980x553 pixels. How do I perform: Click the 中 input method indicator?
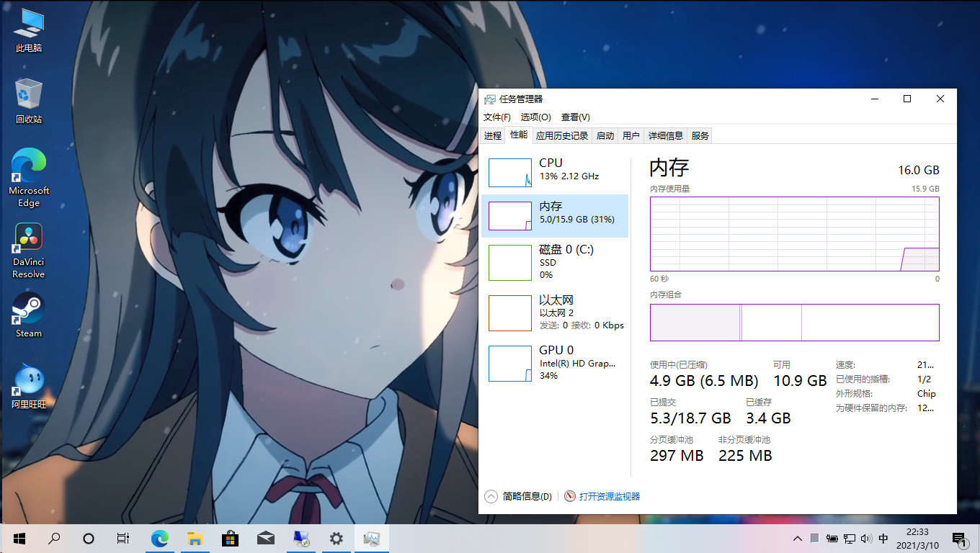tap(883, 538)
